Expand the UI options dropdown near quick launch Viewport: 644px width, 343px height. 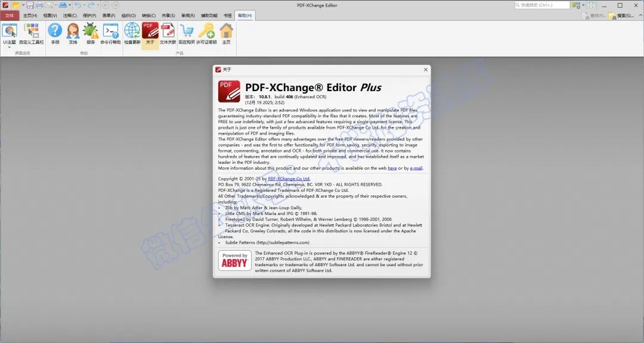point(583,5)
